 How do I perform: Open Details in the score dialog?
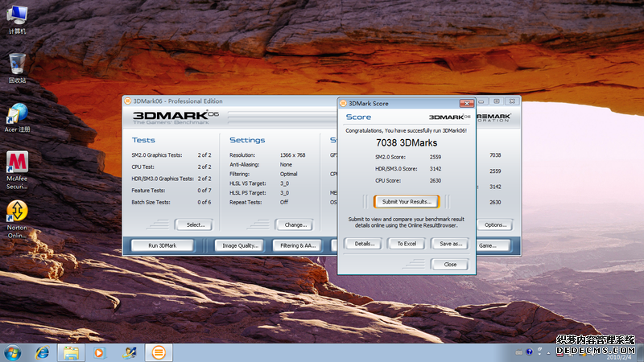coord(365,244)
